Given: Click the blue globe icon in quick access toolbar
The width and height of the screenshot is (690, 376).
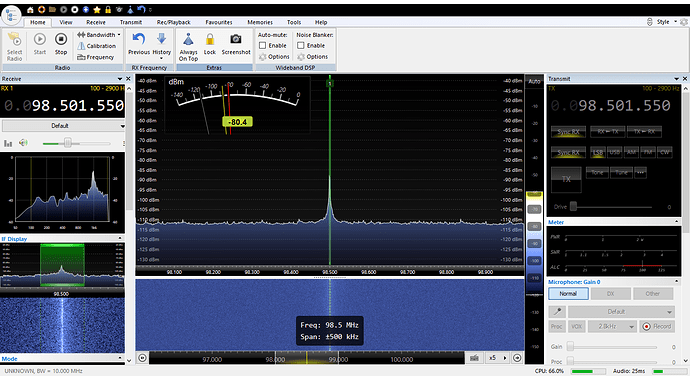Looking at the screenshot, I should tap(86, 10).
